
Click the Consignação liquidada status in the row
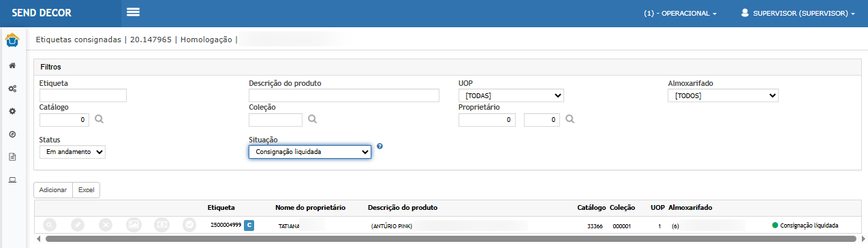click(805, 226)
